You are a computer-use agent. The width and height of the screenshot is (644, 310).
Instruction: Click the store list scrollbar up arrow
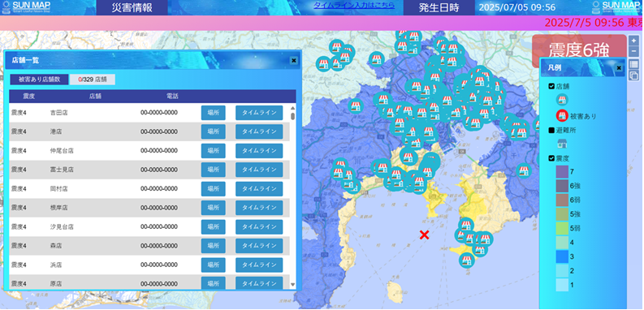(293, 108)
